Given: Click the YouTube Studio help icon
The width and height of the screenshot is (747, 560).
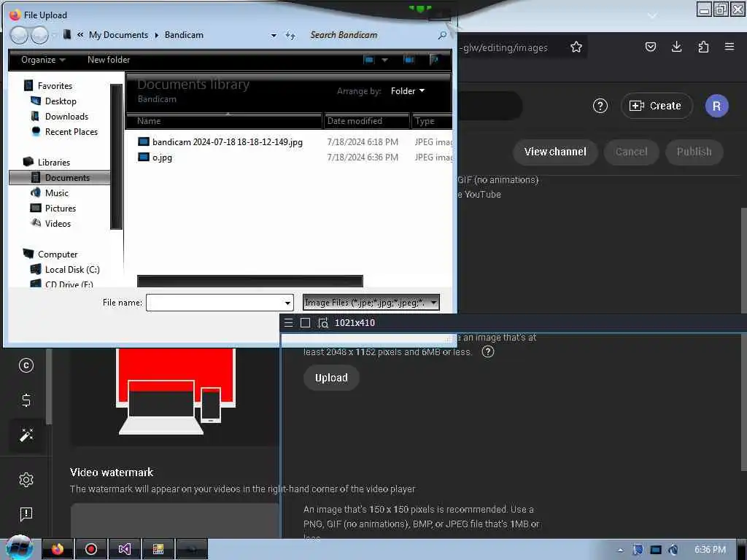Looking at the screenshot, I should [600, 106].
